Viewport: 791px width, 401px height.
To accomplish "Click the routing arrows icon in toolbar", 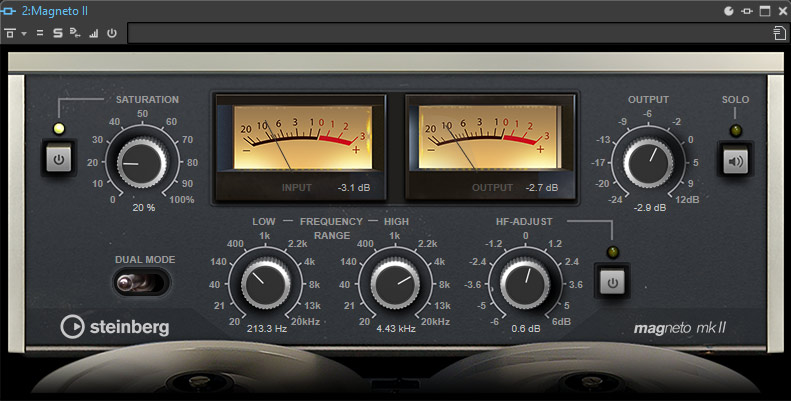I will tap(75, 34).
